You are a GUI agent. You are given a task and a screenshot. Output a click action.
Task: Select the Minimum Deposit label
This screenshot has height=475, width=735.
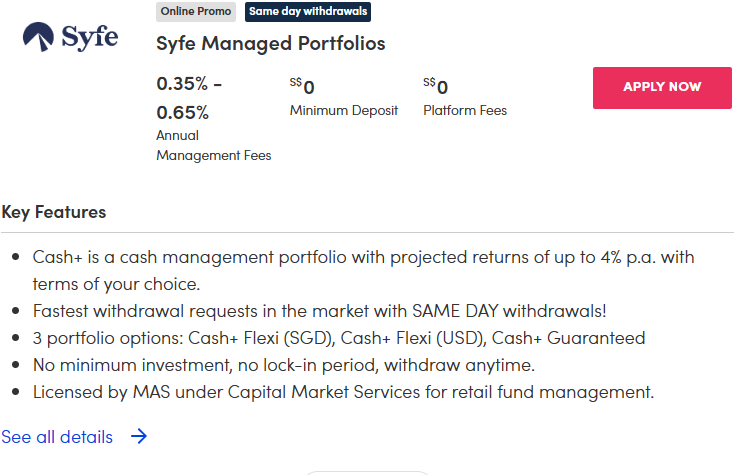344,110
